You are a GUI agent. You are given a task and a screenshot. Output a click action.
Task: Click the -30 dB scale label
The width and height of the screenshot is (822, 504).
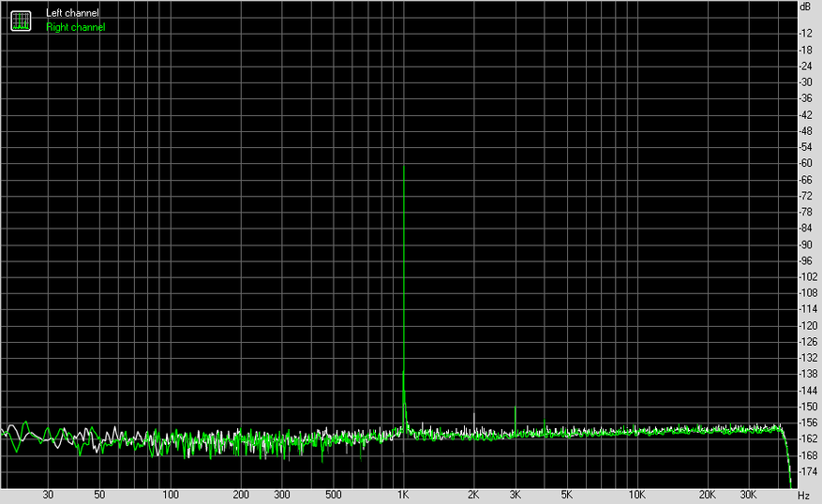[806, 82]
